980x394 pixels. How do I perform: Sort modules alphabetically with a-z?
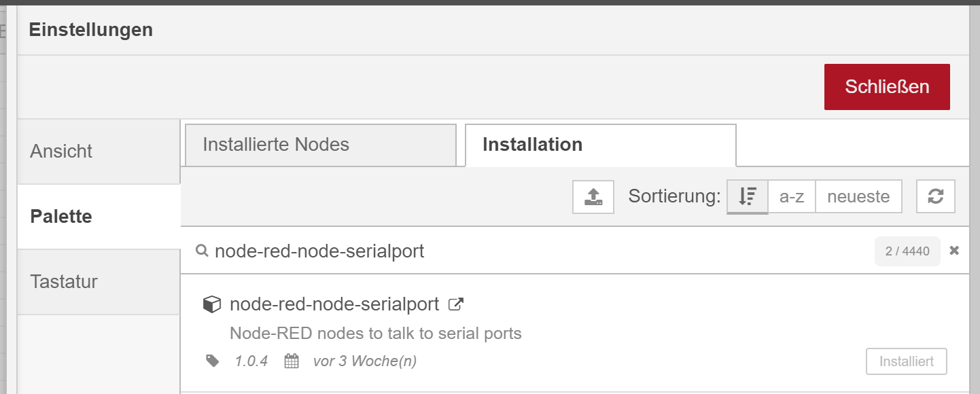[792, 197]
